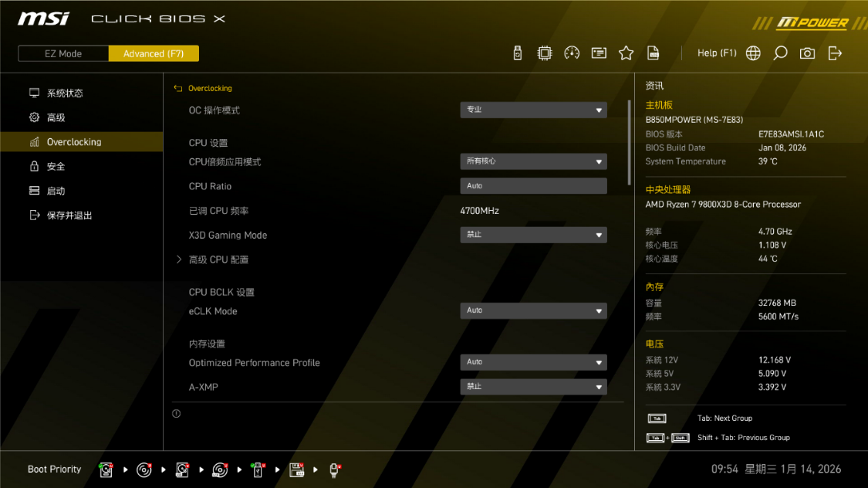The width and height of the screenshot is (868, 488).
Task: Select the network cable boot device
Action: (x=334, y=469)
